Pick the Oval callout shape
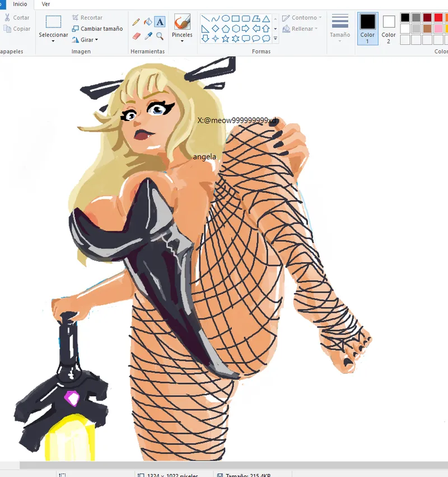 (256, 39)
